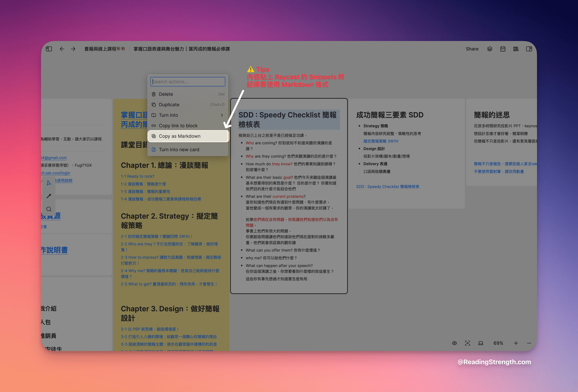Click the Design 設計 bullet
The height and width of the screenshot is (392, 578).
click(374, 148)
